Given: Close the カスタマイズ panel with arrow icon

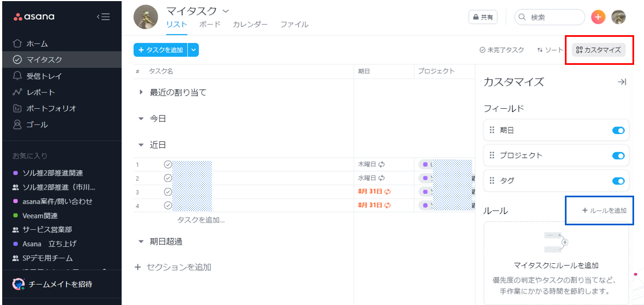Looking at the screenshot, I should (622, 82).
